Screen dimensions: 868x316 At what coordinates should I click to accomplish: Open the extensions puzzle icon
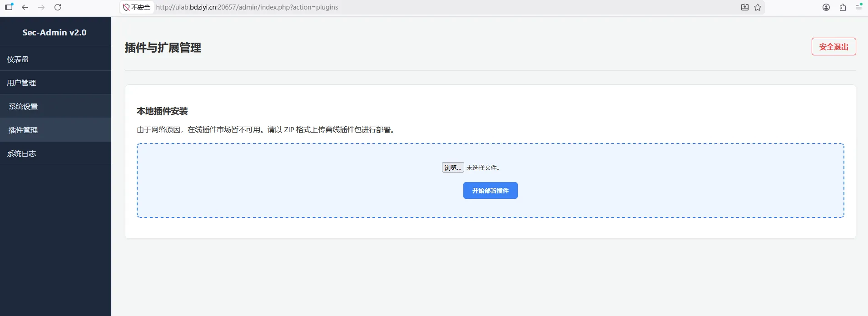843,7
